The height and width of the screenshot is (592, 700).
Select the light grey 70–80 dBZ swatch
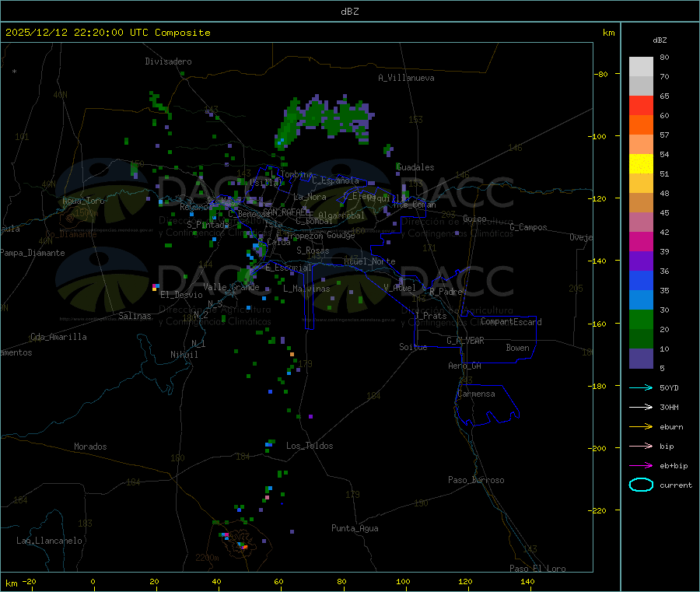coord(641,67)
